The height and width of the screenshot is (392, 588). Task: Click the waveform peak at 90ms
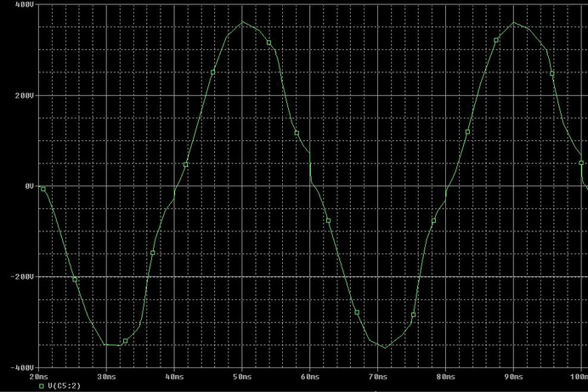514,22
